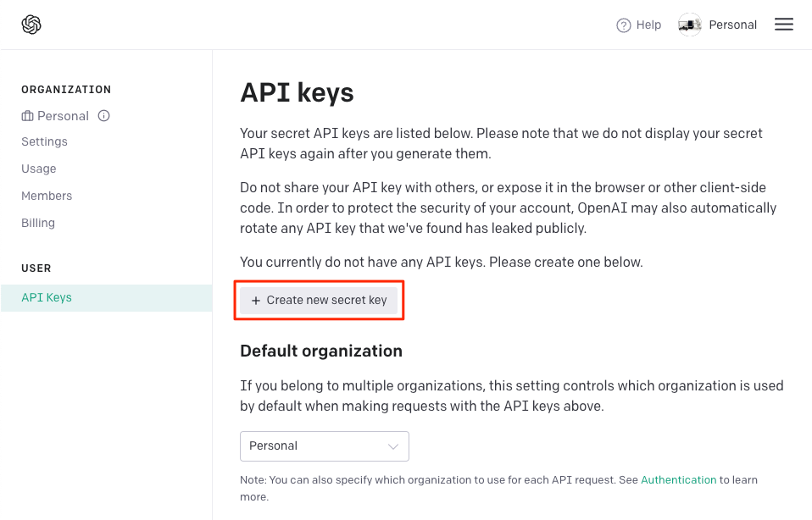Click the API keys page heading
Viewport: 812px width, 520px height.
297,93
